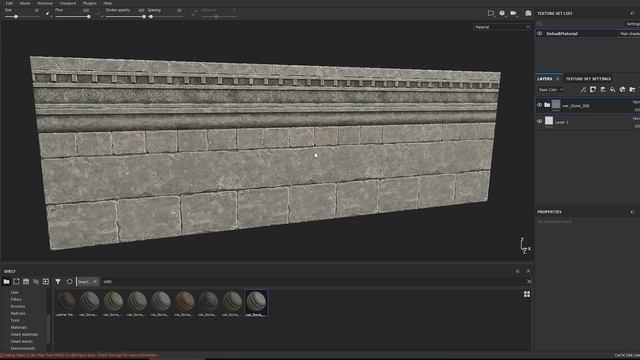This screenshot has height=360, width=640.
Task: Close the Layers tab
Action: (558, 79)
